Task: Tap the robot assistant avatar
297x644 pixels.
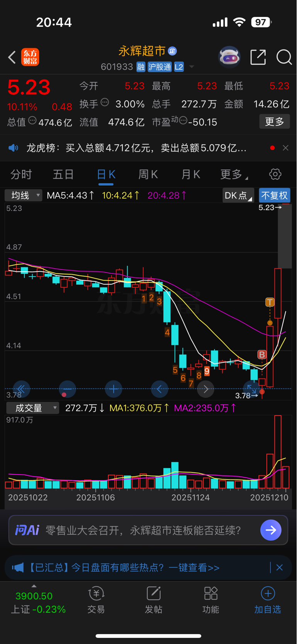Action: tap(229, 57)
